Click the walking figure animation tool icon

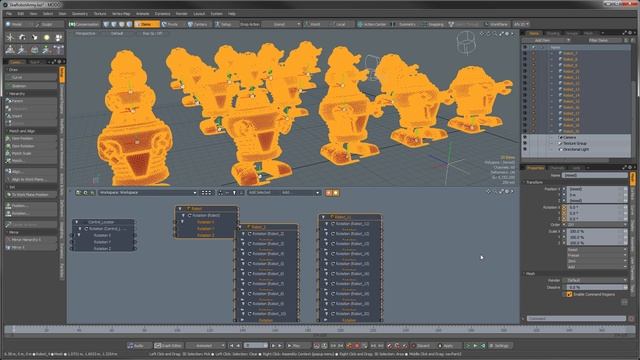(47, 50)
